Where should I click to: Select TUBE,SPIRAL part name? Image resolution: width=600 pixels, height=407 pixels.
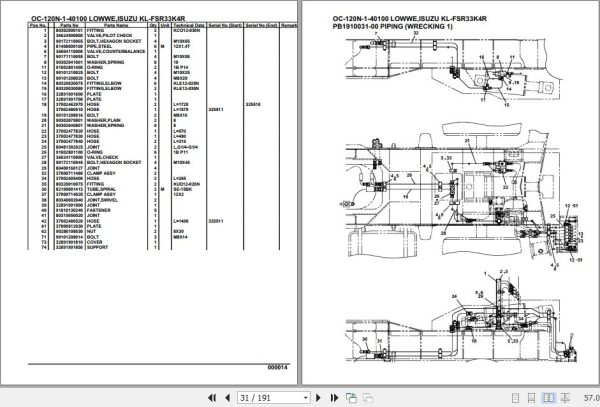101,189
